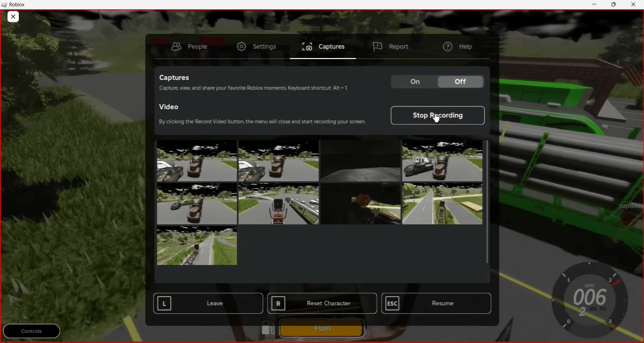Switch to the Settings tab
This screenshot has height=343, width=644.
pos(257,46)
